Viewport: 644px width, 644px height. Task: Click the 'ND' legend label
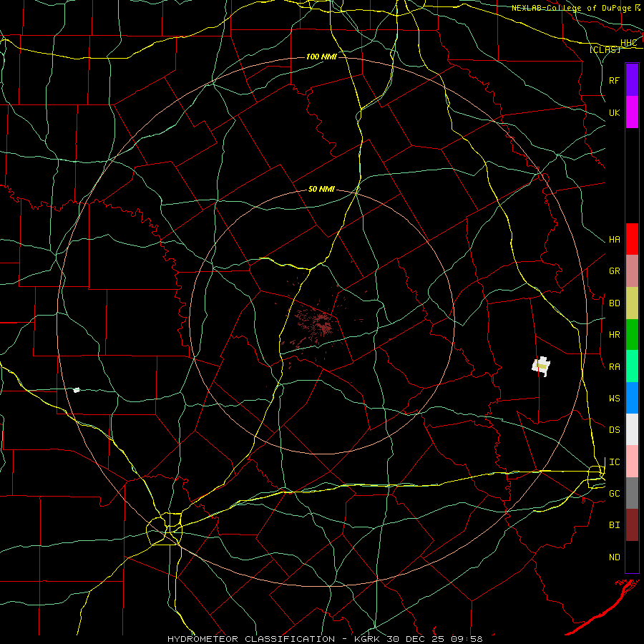pos(614,557)
